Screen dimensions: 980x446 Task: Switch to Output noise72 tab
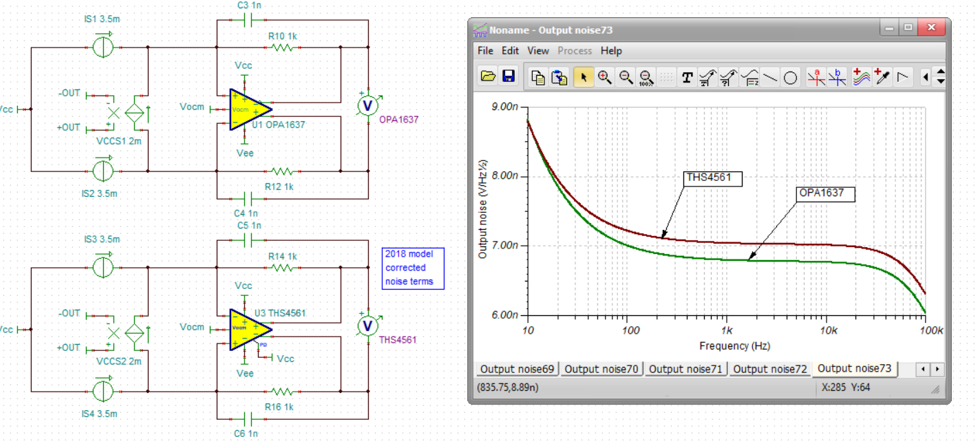pyautogui.click(x=769, y=369)
